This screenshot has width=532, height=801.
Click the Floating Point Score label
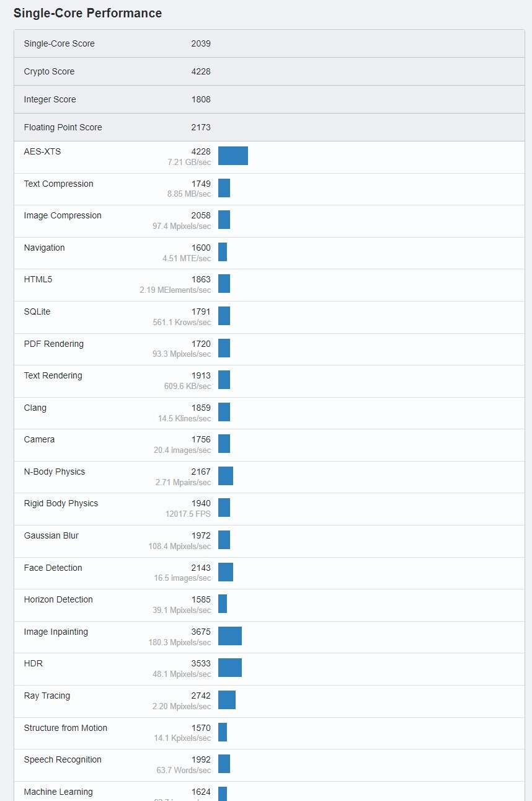[x=63, y=127]
